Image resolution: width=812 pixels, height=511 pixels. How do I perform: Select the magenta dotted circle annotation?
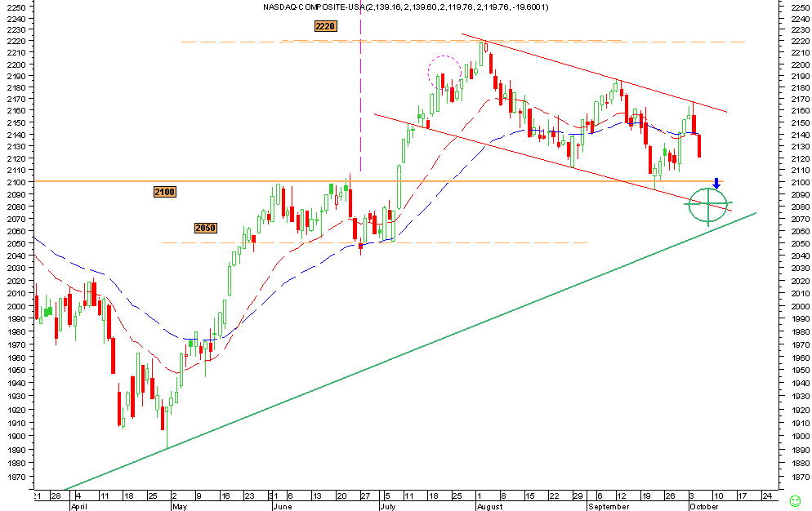pyautogui.click(x=444, y=72)
